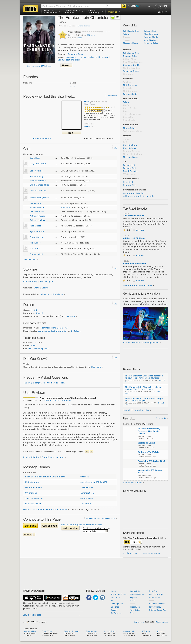Click the Create » button
The height and width of the screenshot is (644, 191).
point(27,534)
